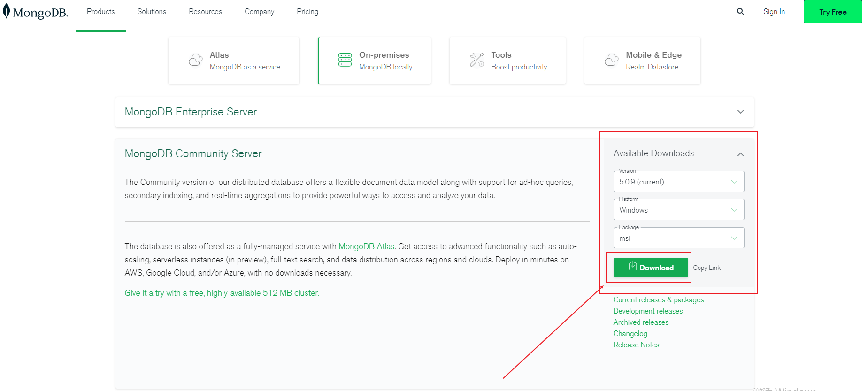This screenshot has height=391, width=868.
Task: Click the Available Downloads title
Action: pyautogui.click(x=653, y=153)
